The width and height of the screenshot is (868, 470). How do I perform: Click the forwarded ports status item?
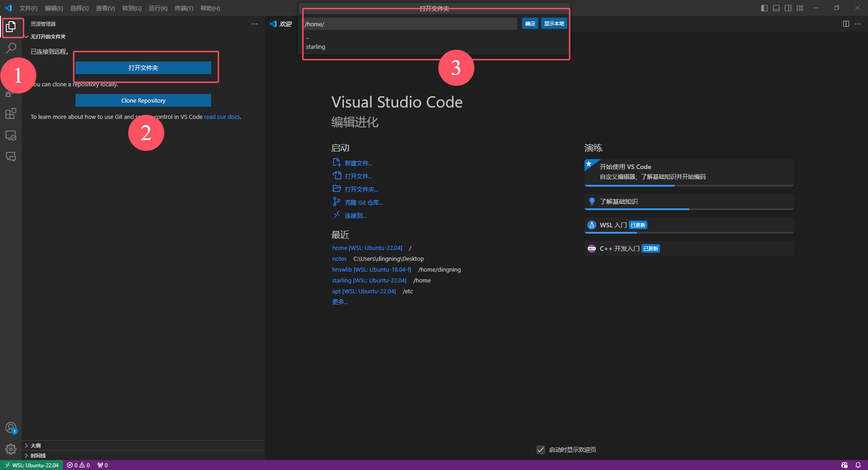(x=103, y=465)
